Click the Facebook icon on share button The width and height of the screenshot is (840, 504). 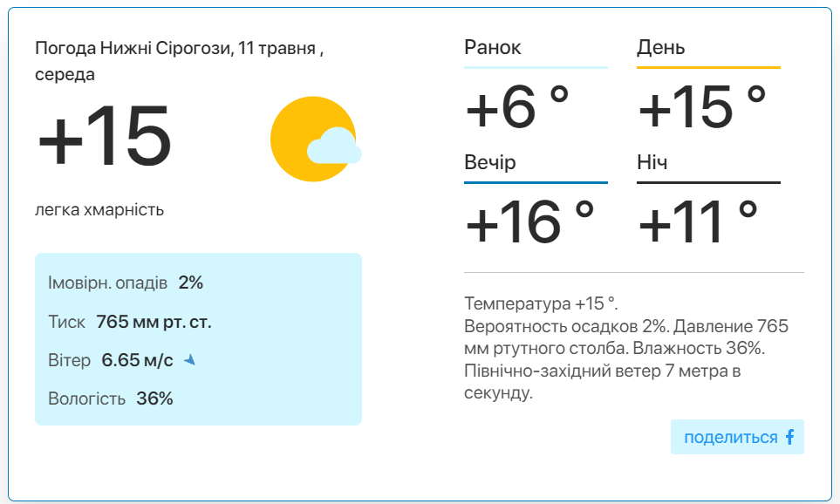(790, 437)
